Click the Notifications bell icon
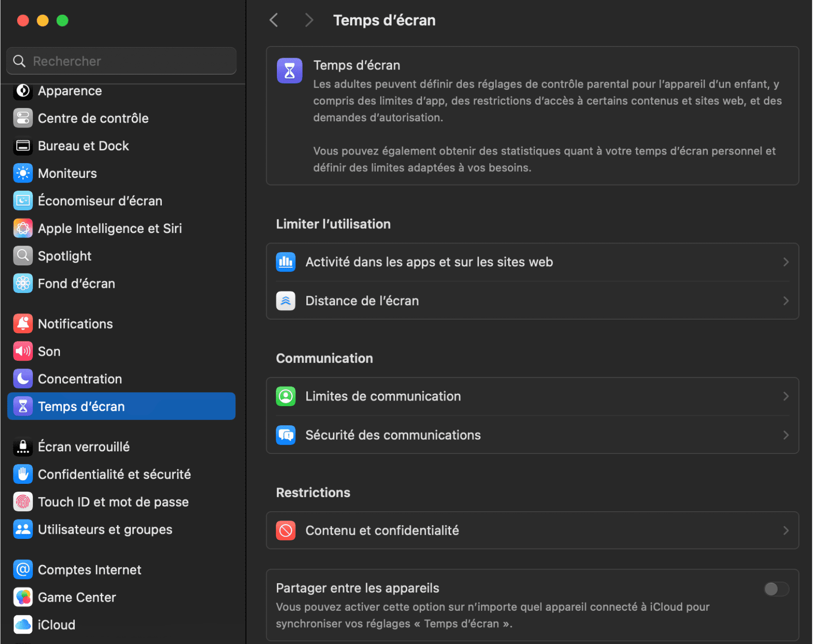813x644 pixels. pos(22,323)
